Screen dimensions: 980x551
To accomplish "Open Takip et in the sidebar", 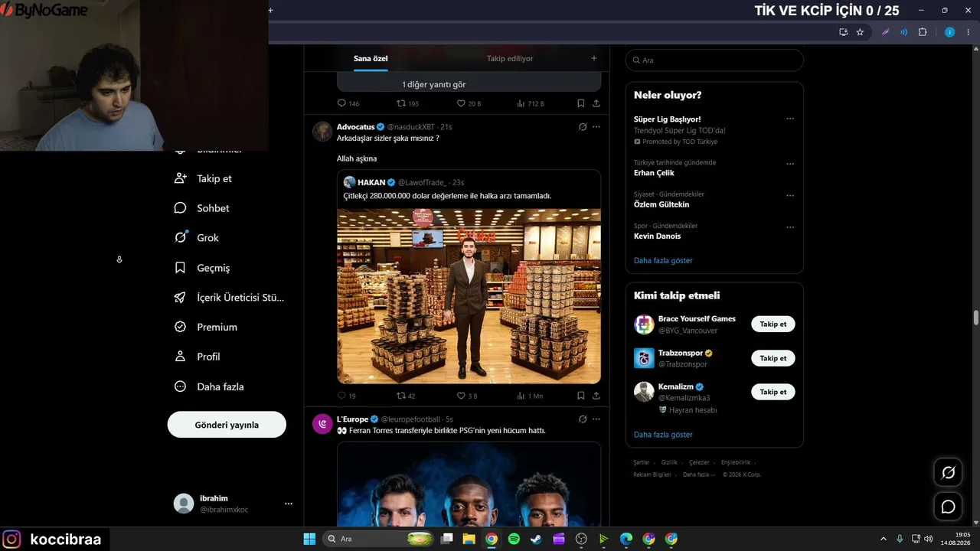I will (x=204, y=178).
